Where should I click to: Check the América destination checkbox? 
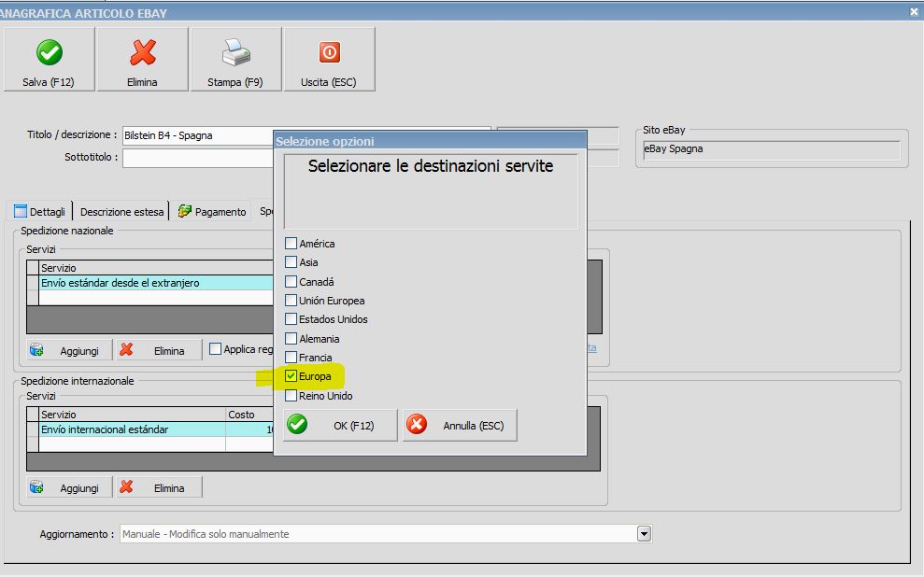coord(291,243)
